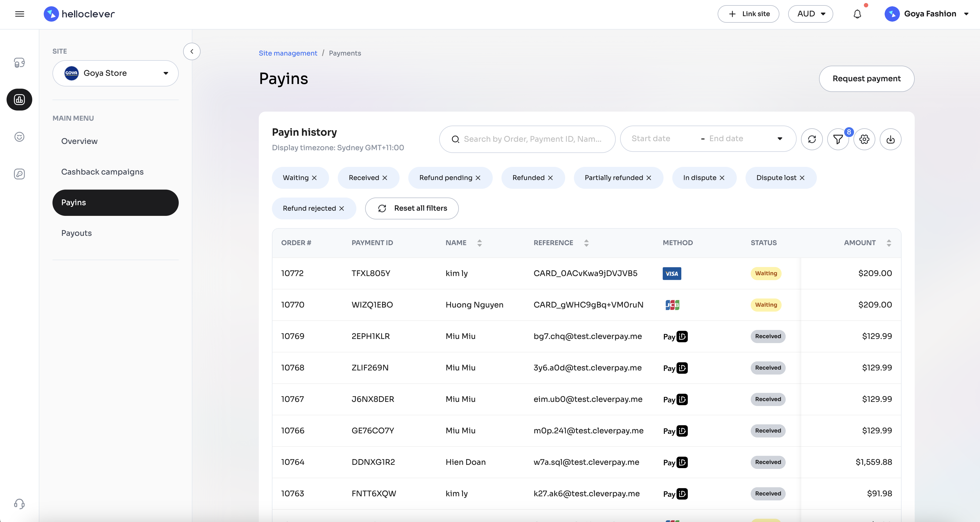This screenshot has height=522, width=980.
Task: Open Cashback campaigns menu item
Action: [102, 172]
